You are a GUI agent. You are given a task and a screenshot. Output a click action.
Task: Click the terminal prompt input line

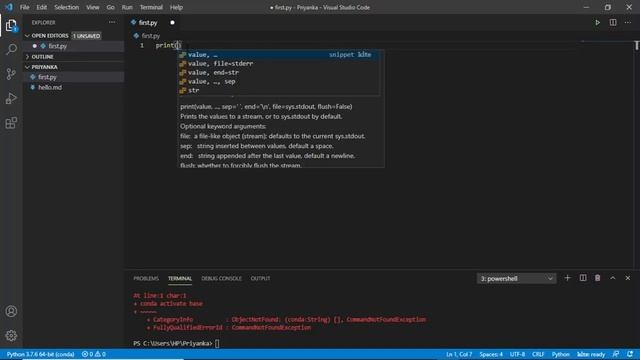point(176,344)
